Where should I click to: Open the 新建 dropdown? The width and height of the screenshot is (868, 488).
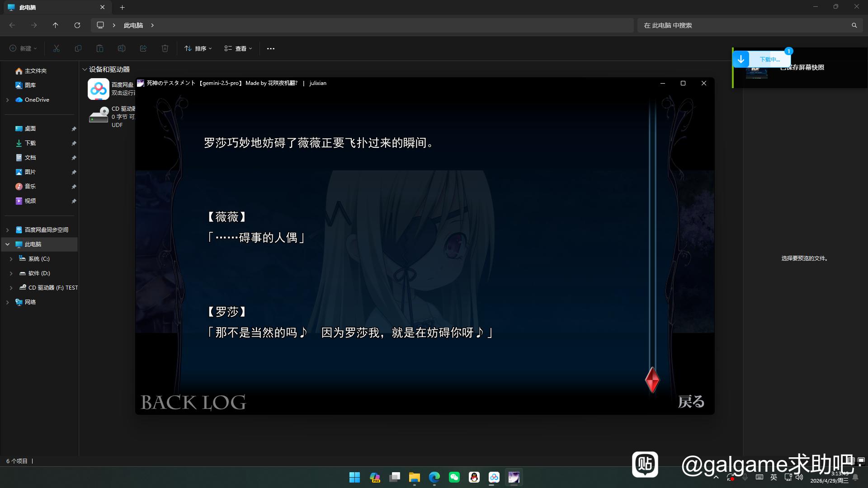point(24,48)
